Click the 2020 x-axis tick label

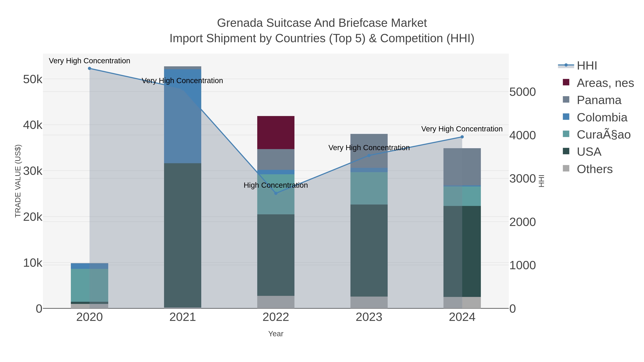tap(89, 317)
